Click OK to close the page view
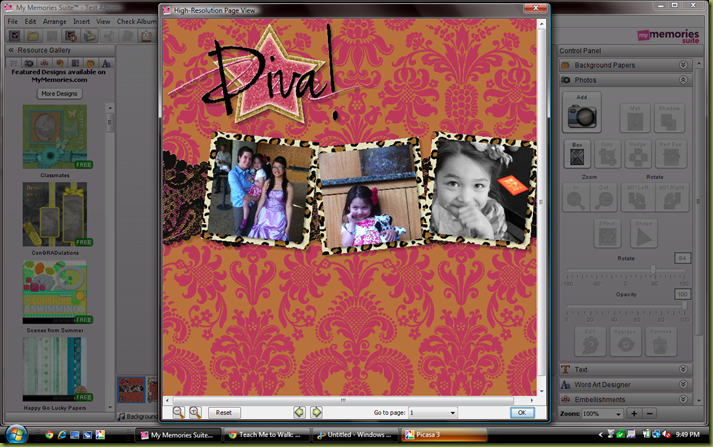 (522, 412)
